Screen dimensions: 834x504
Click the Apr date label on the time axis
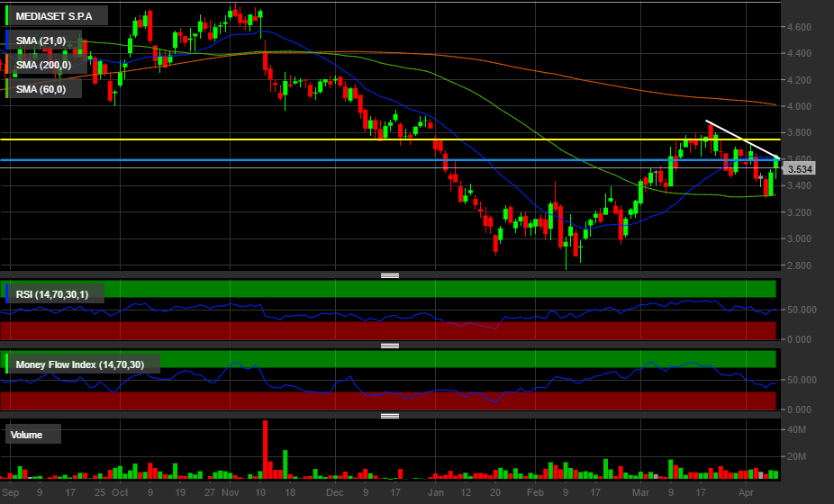[746, 492]
